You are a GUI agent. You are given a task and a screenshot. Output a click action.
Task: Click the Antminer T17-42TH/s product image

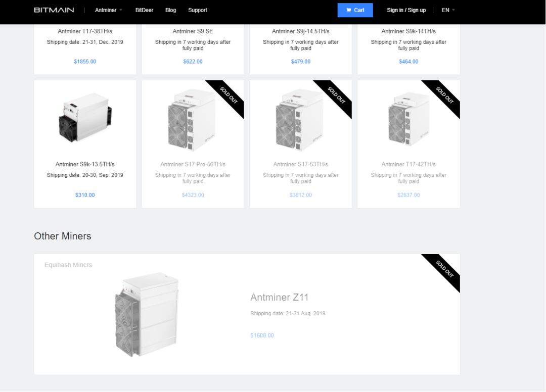[408, 119]
